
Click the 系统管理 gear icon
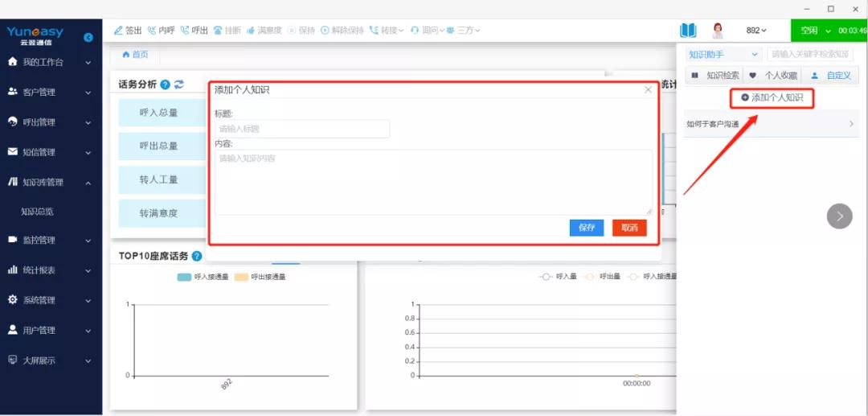pyautogui.click(x=14, y=299)
